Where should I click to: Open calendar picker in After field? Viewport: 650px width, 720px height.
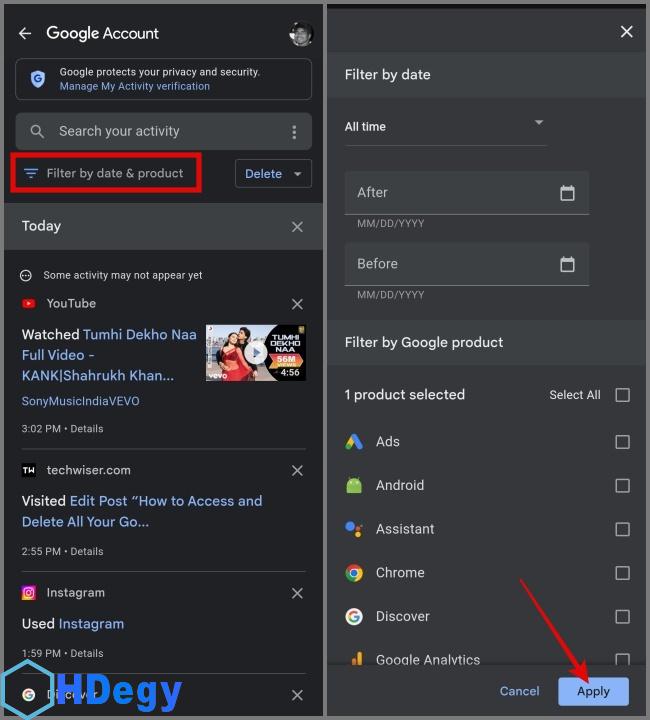567,193
